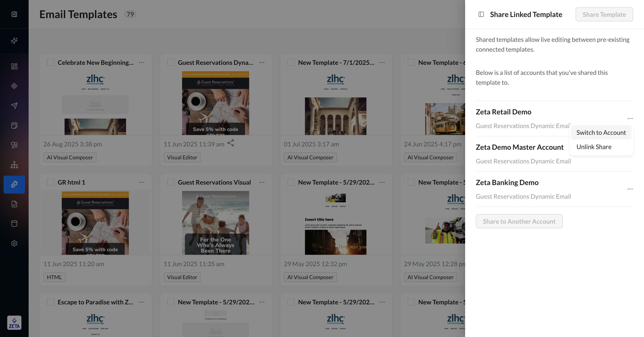Click the Zeta logo at sidebar bottom
The height and width of the screenshot is (337, 644).
tap(14, 322)
